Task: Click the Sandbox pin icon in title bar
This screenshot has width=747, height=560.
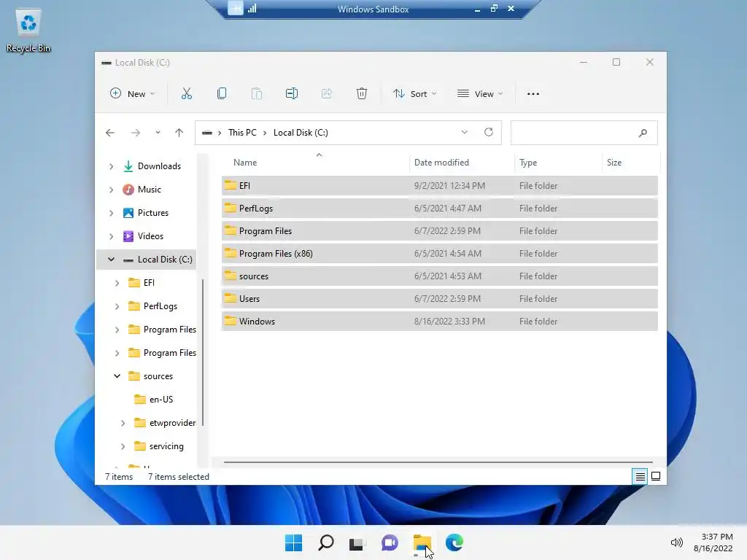Action: pyautogui.click(x=236, y=8)
